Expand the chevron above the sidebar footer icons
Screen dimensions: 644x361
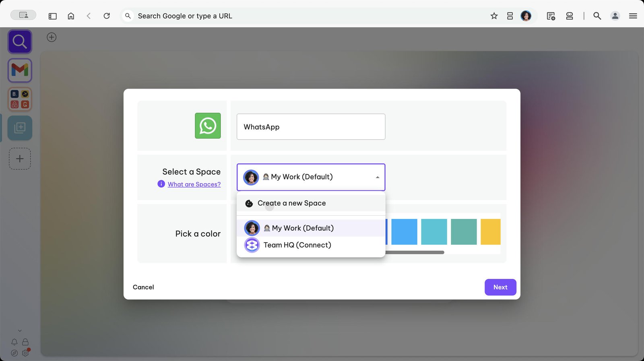point(20,331)
